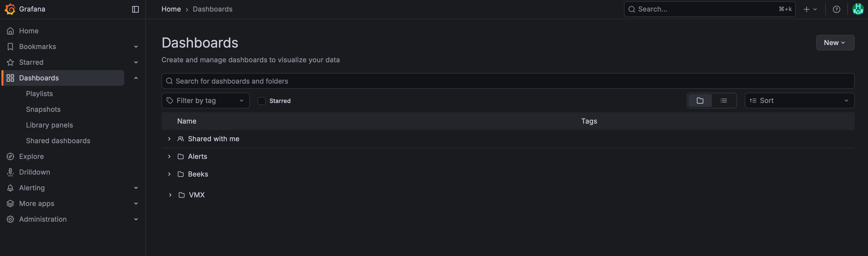Collapse the Dashboards section chevron

coord(136,78)
